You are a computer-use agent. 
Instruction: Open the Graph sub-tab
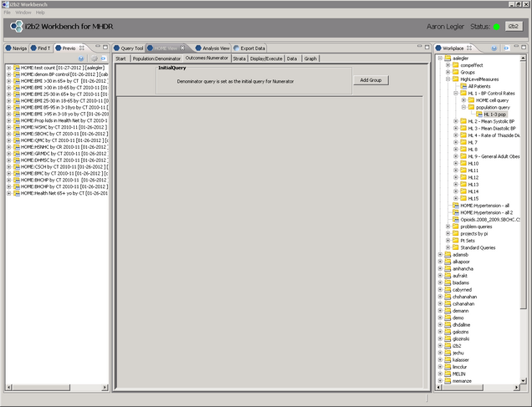pos(310,59)
